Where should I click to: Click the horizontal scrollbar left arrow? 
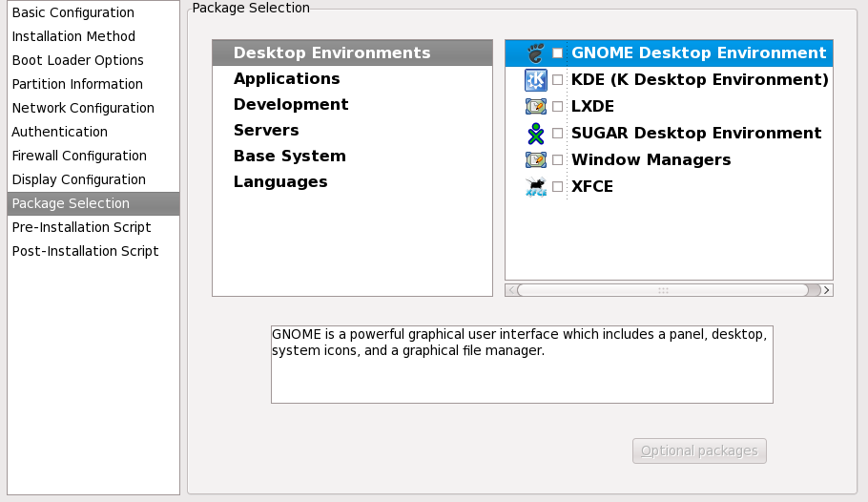pyautogui.click(x=511, y=290)
